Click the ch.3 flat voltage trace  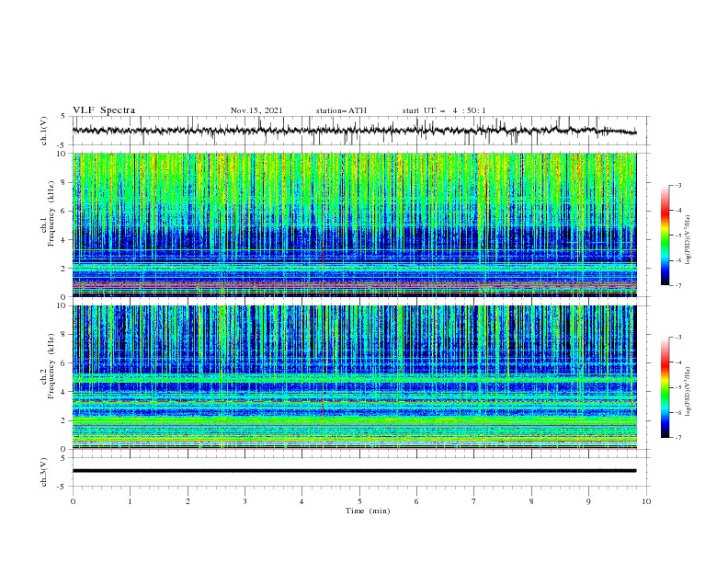[x=354, y=471]
